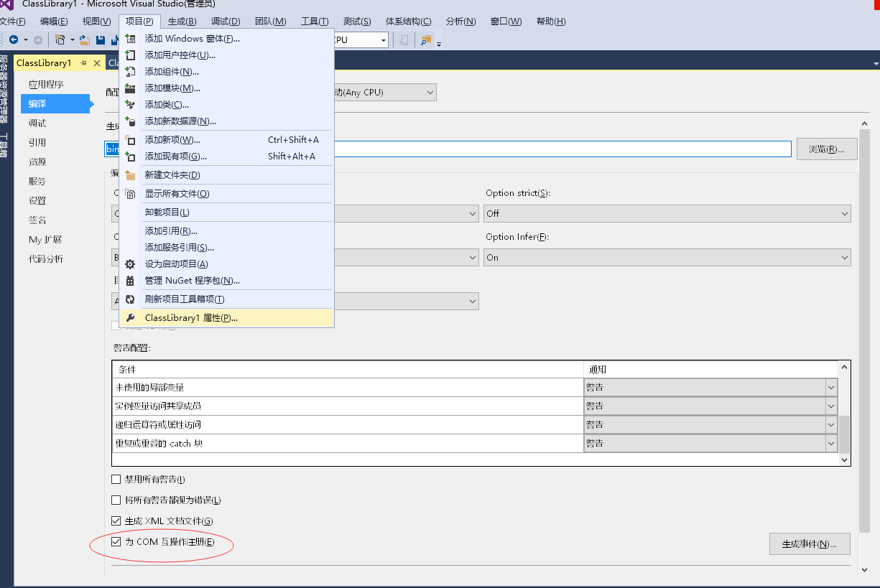Click the Show All Files icon
The height and width of the screenshot is (588, 880).
pos(130,193)
